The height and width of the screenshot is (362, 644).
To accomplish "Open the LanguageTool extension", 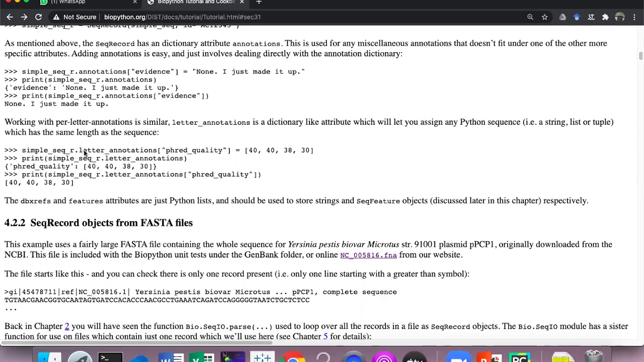I will click(x=591, y=17).
